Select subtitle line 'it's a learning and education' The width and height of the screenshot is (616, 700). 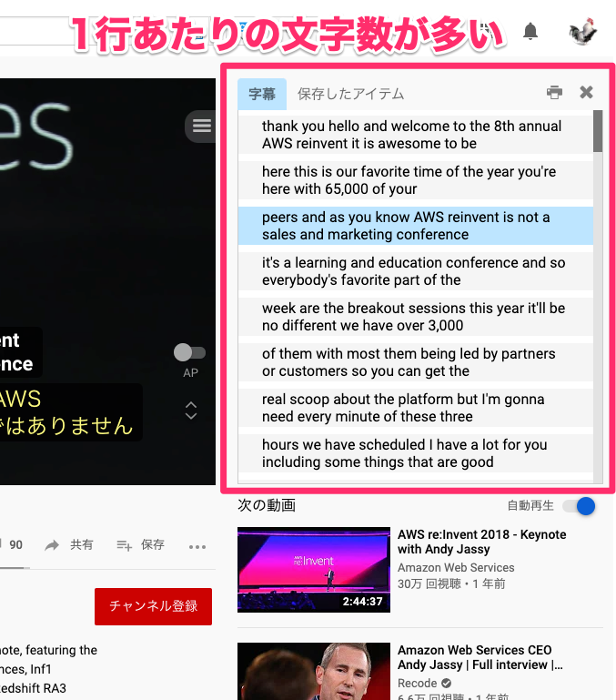tap(416, 271)
